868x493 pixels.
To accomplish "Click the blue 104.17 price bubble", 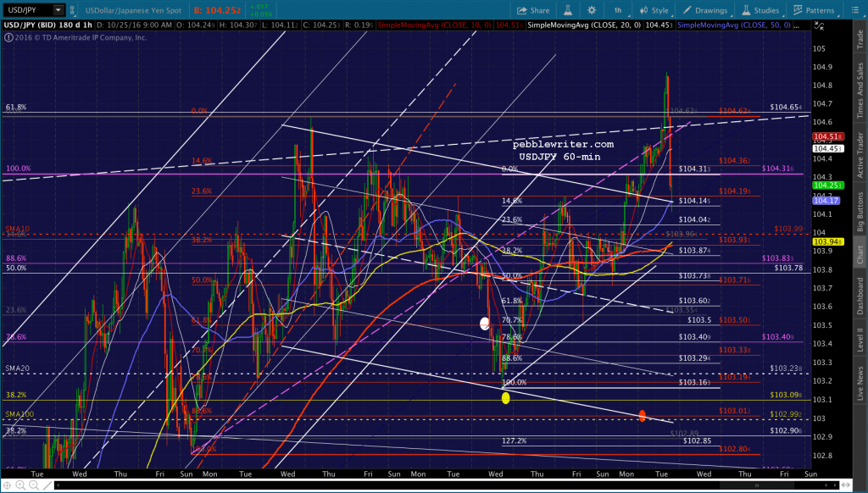I will click(x=826, y=201).
